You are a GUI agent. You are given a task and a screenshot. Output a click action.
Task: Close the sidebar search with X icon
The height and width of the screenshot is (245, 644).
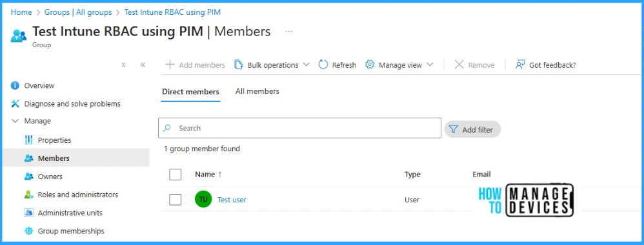[123, 65]
